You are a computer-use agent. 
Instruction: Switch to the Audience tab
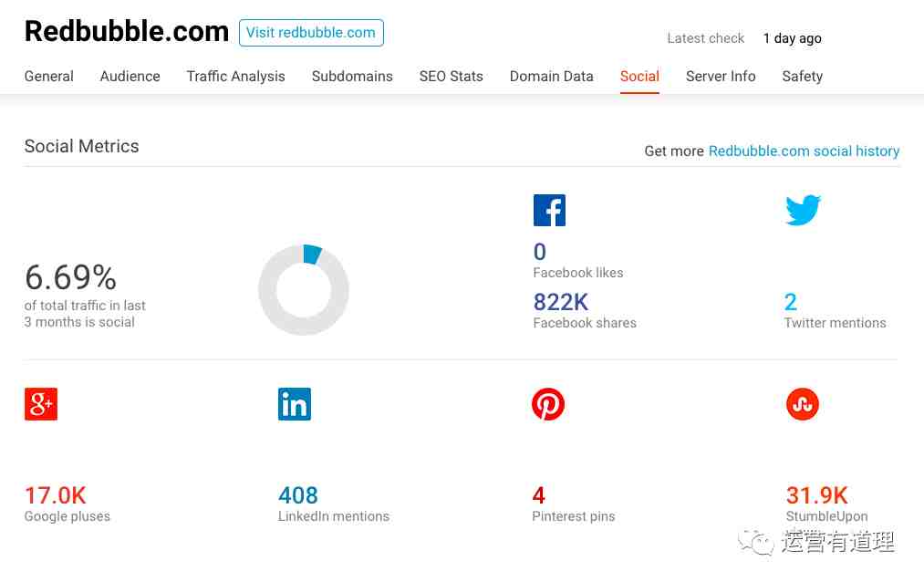(x=130, y=77)
